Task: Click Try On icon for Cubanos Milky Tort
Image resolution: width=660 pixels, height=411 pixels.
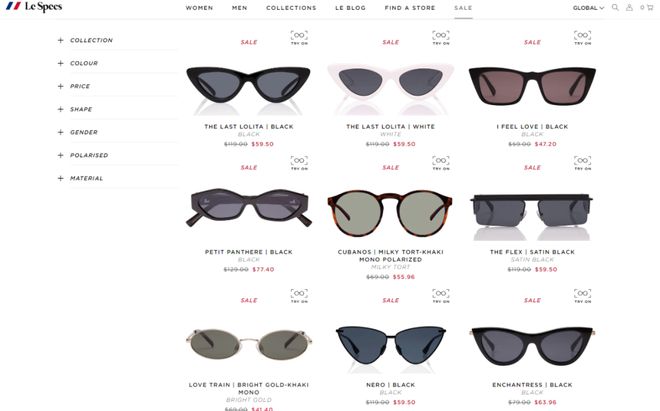Action: point(441,163)
